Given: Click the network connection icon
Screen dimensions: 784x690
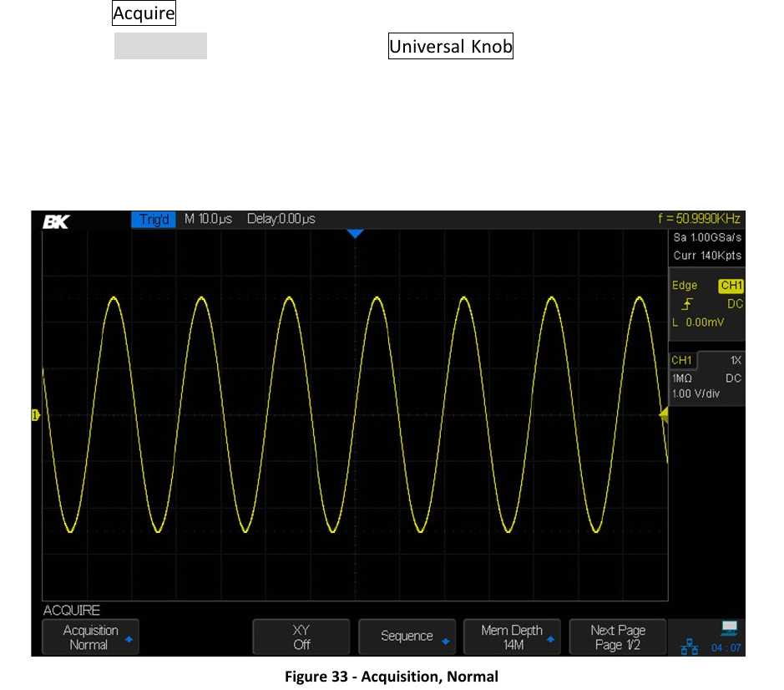Looking at the screenshot, I should click(690, 646).
